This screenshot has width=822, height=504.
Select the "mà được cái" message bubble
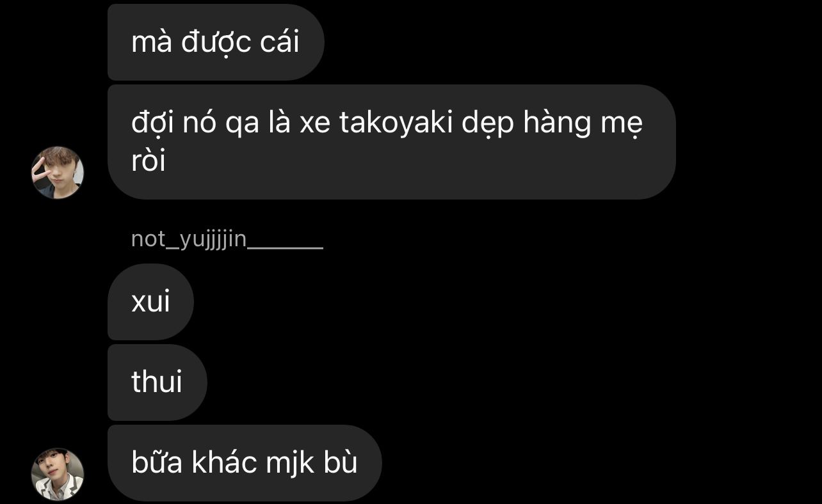(x=216, y=42)
